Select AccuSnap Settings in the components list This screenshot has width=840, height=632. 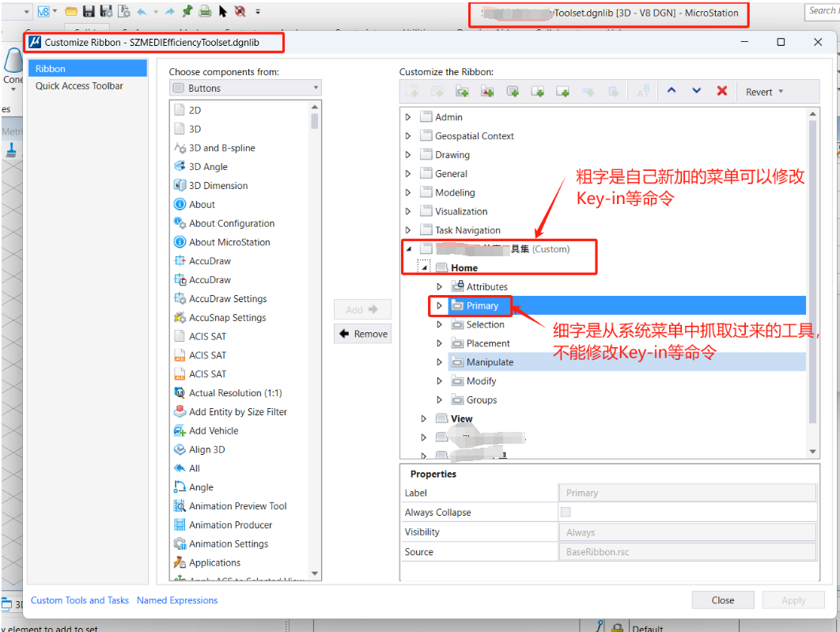tap(227, 318)
